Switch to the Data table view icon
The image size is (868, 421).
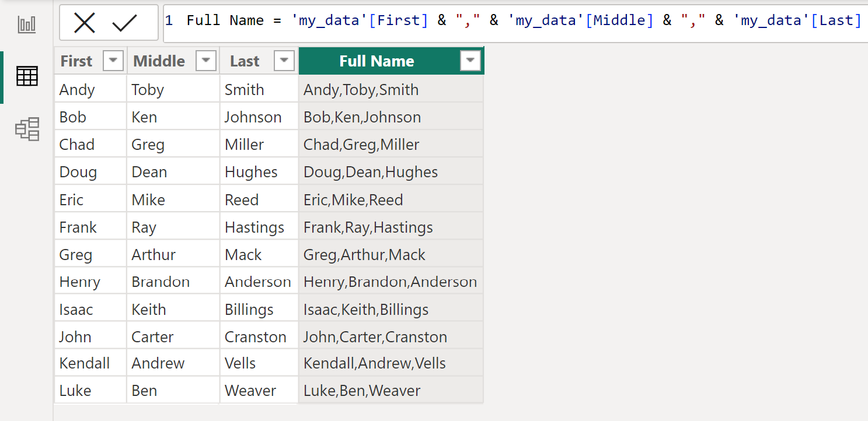(27, 76)
